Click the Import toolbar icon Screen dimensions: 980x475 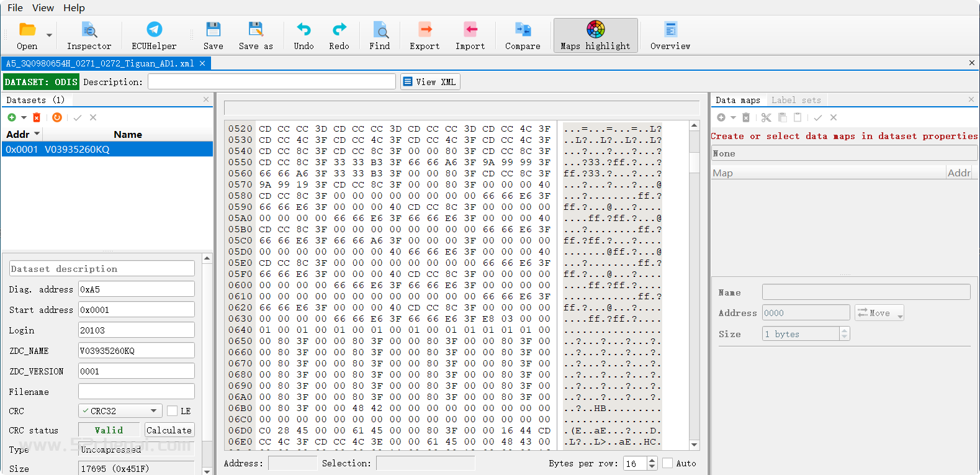click(470, 35)
